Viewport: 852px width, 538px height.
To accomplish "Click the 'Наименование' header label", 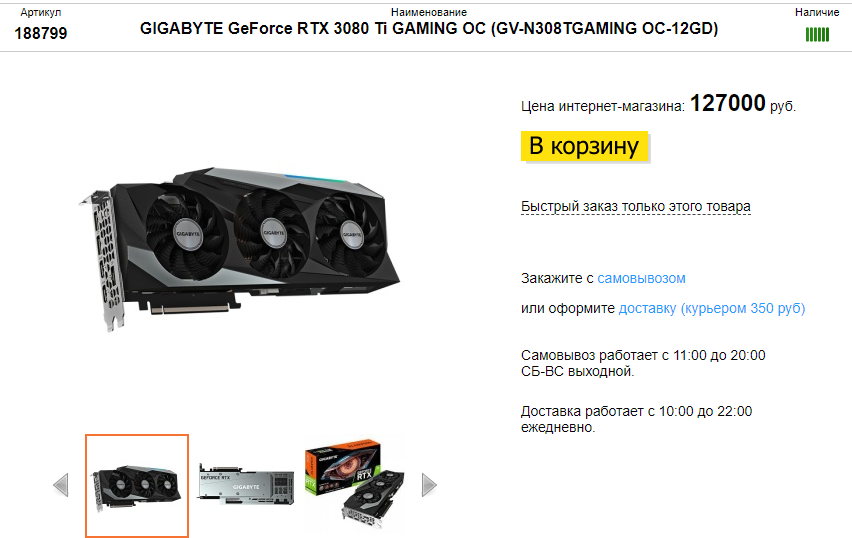I will 429,12.
